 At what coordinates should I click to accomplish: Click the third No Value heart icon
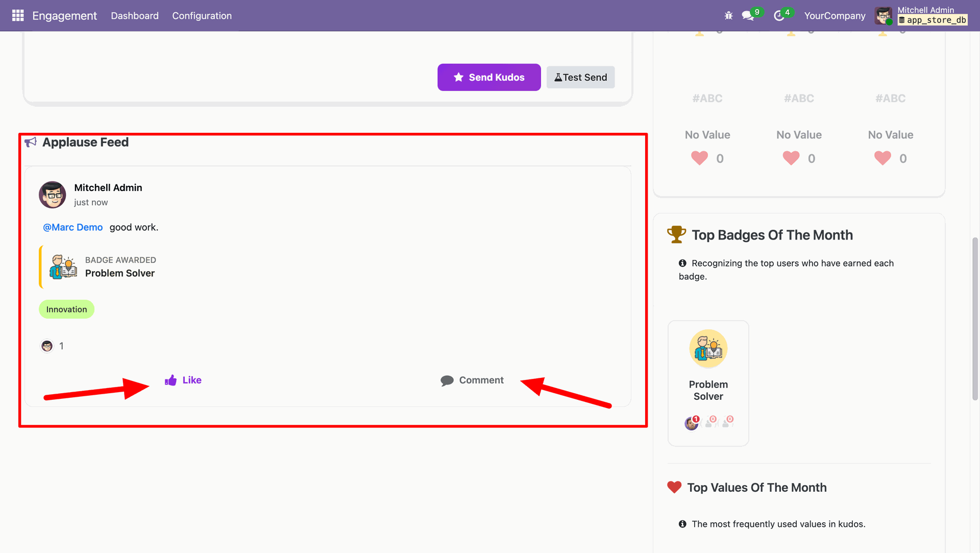(x=882, y=158)
